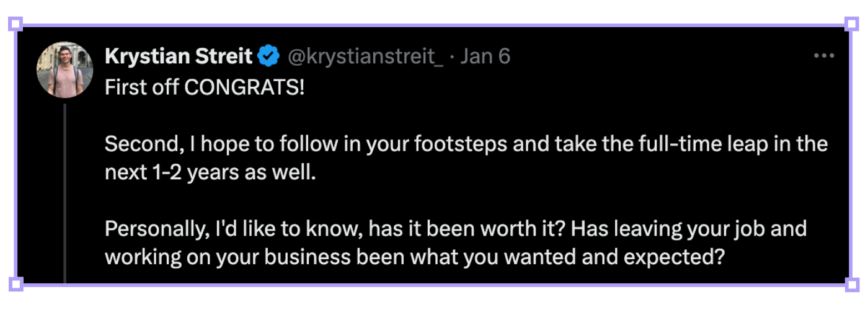This screenshot has width=868, height=310.
Task: Click the blue verified checkmark badge
Action: point(268,57)
